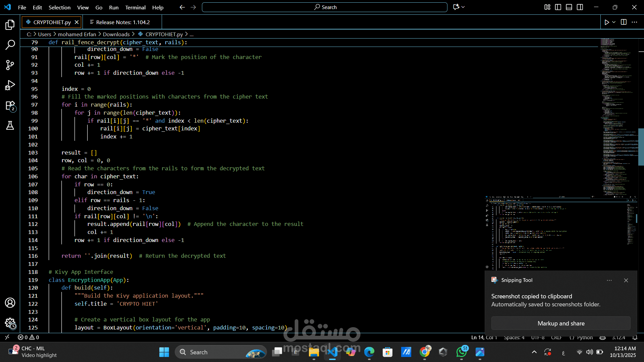Open notifications bell in status bar
Image resolution: width=644 pixels, height=362 pixels.
coord(635,337)
